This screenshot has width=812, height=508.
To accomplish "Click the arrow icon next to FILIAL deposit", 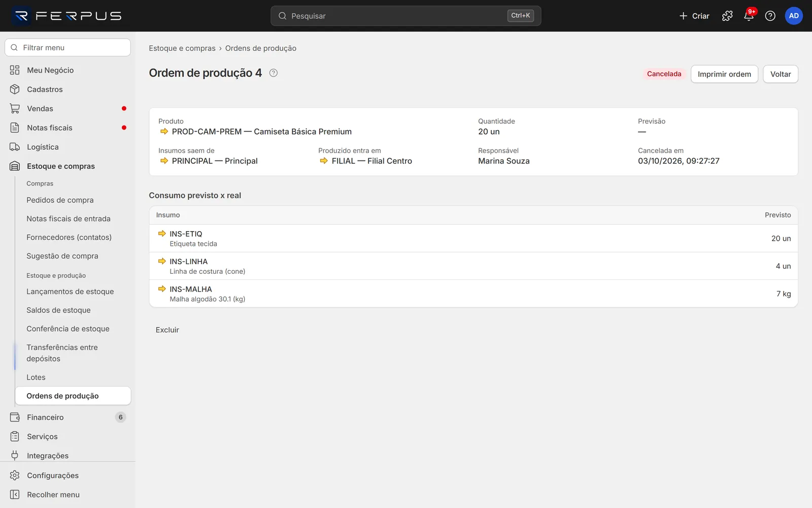I will 324,161.
